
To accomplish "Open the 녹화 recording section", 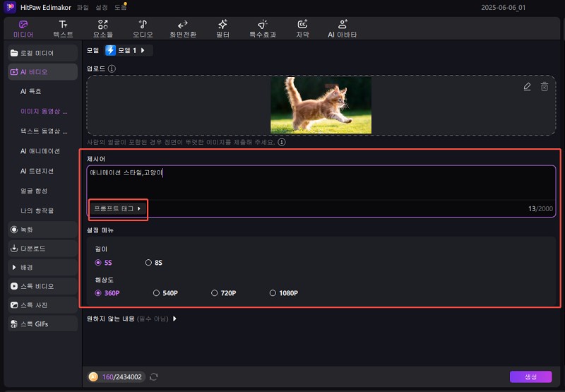I will coord(42,230).
